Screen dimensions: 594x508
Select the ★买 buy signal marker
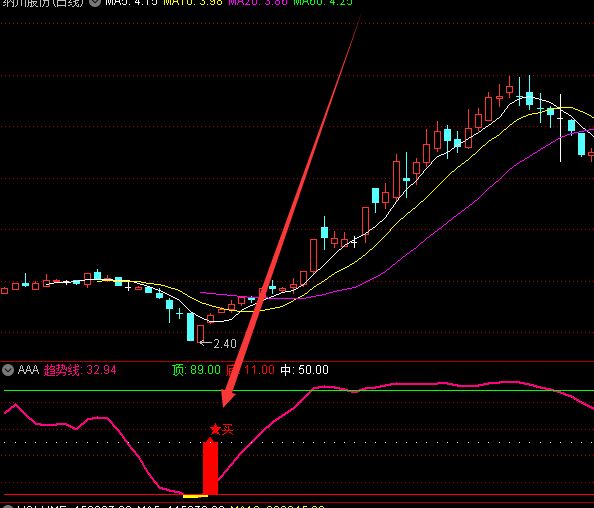(222, 430)
